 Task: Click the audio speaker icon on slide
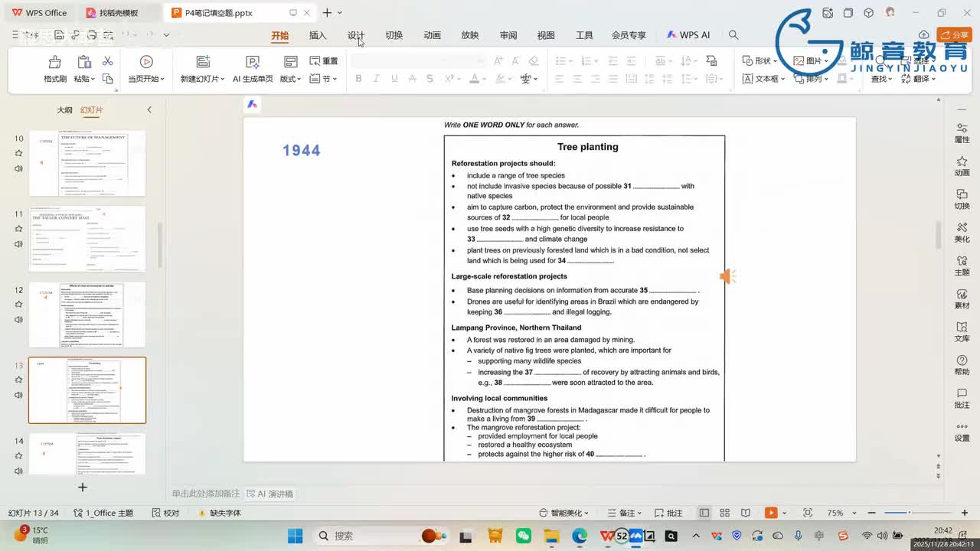pyautogui.click(x=727, y=276)
